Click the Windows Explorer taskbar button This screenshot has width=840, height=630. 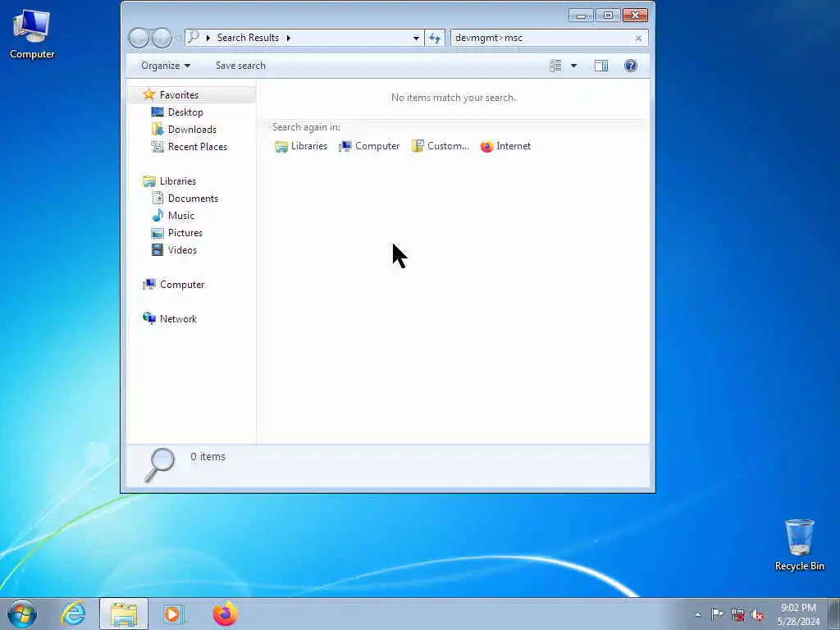tap(124, 614)
